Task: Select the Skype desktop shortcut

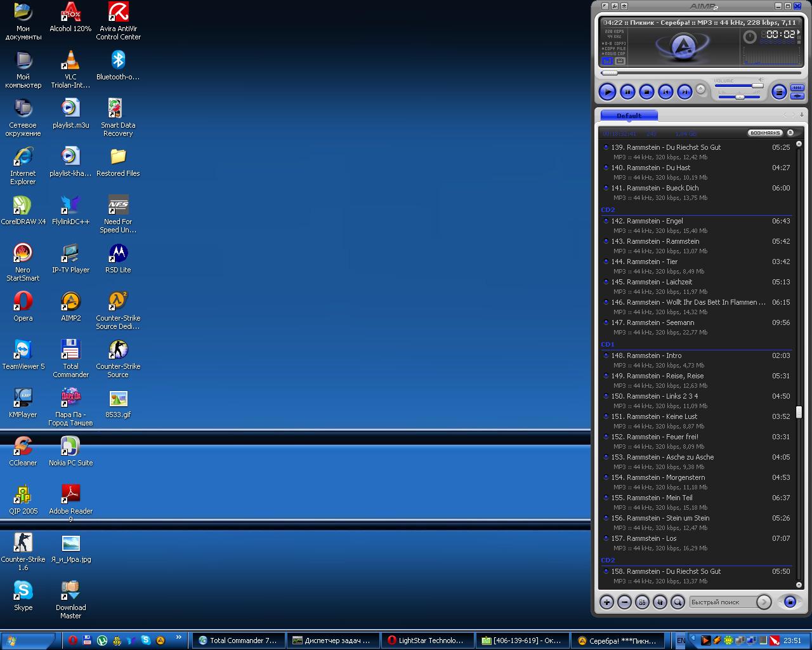Action: (x=23, y=597)
